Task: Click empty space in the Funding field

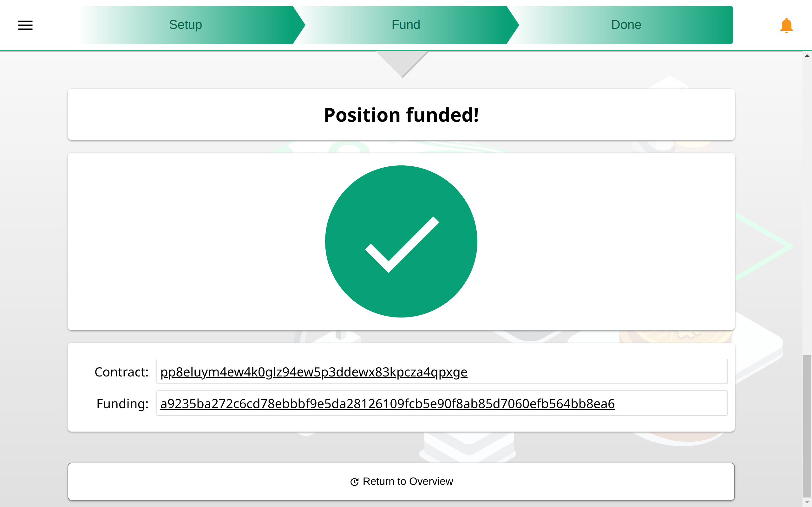Action: (671, 403)
